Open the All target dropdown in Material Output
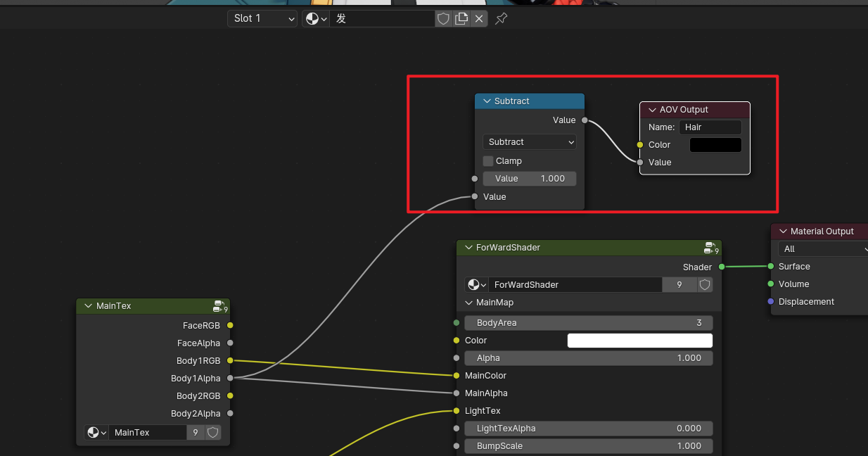The width and height of the screenshot is (868, 456). pyautogui.click(x=823, y=249)
